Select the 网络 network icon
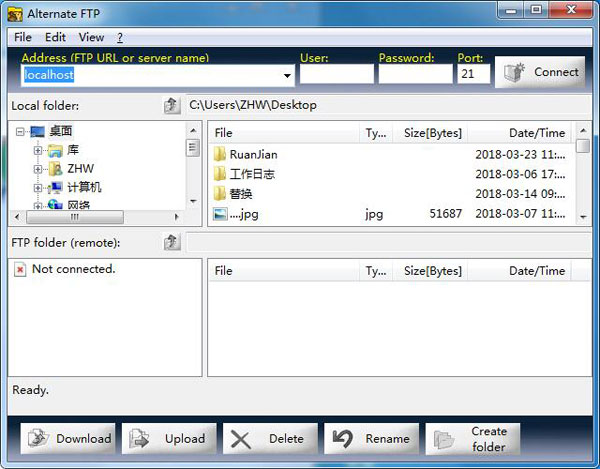Screen dimensions: 600x469 (x=55, y=205)
